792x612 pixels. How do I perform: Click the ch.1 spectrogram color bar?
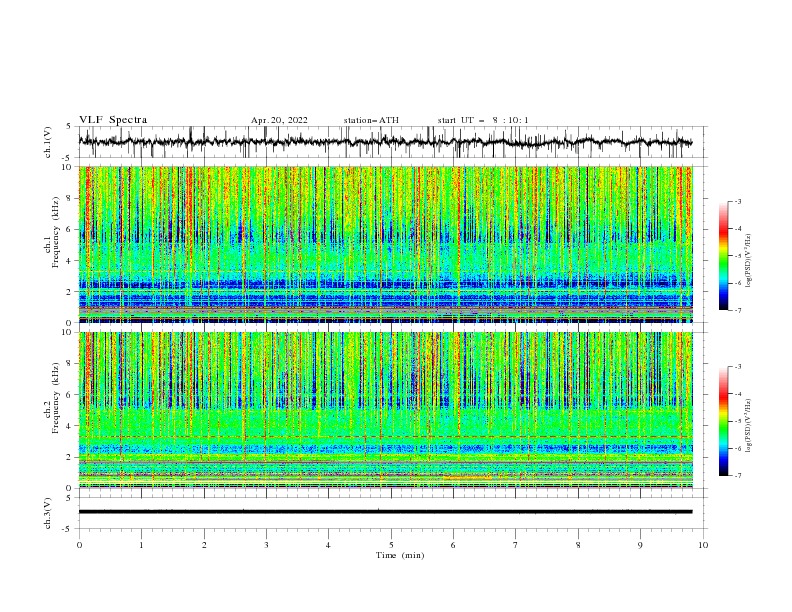tap(723, 256)
